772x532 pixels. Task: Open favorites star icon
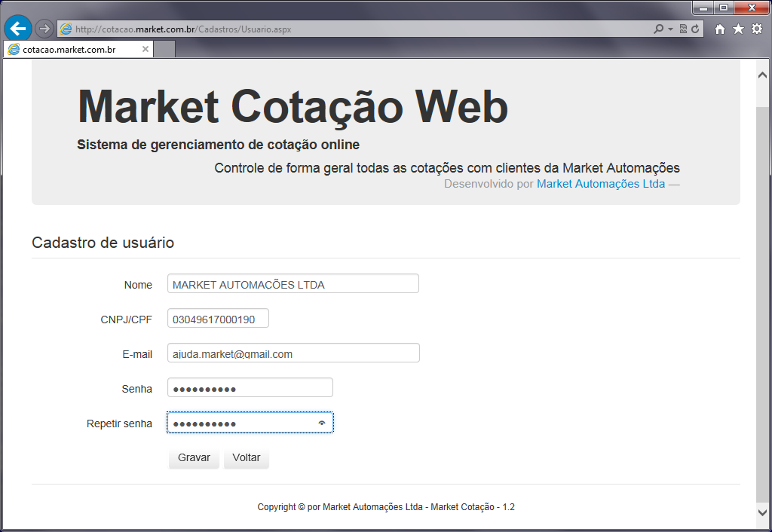(x=739, y=29)
